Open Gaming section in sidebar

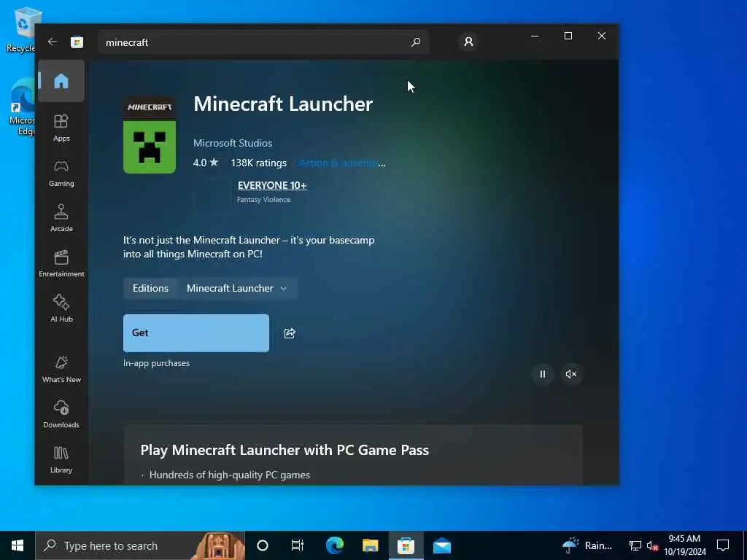[61, 173]
